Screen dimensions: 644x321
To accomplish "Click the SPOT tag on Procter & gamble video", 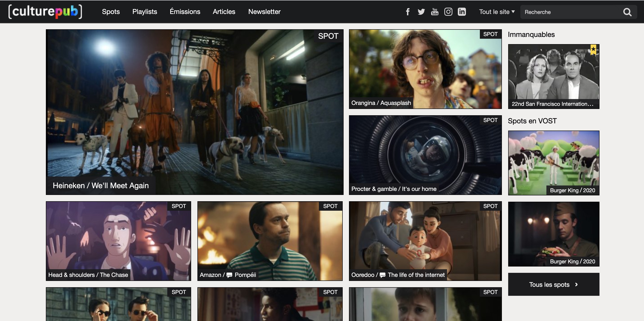I will point(490,120).
